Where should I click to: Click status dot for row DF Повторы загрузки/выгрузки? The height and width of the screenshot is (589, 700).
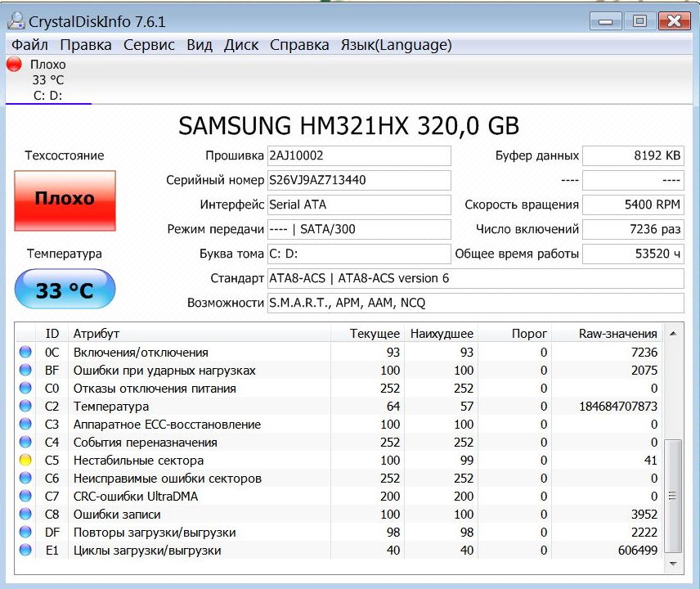coord(25,532)
